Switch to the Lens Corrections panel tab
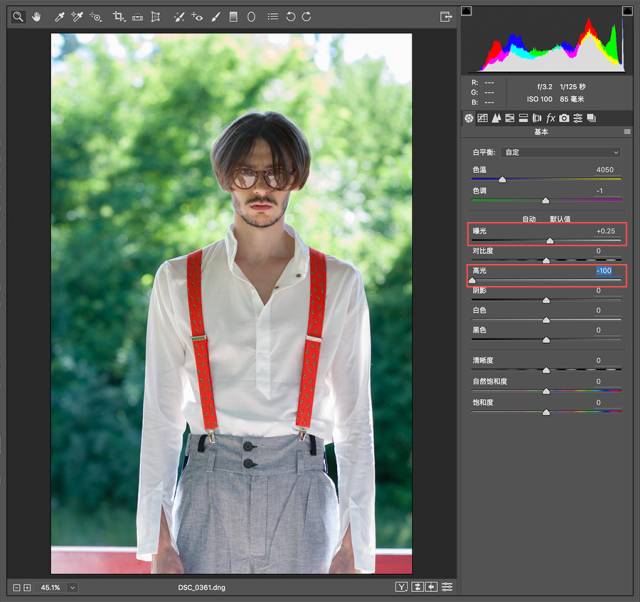This screenshot has height=602, width=640. [x=537, y=118]
